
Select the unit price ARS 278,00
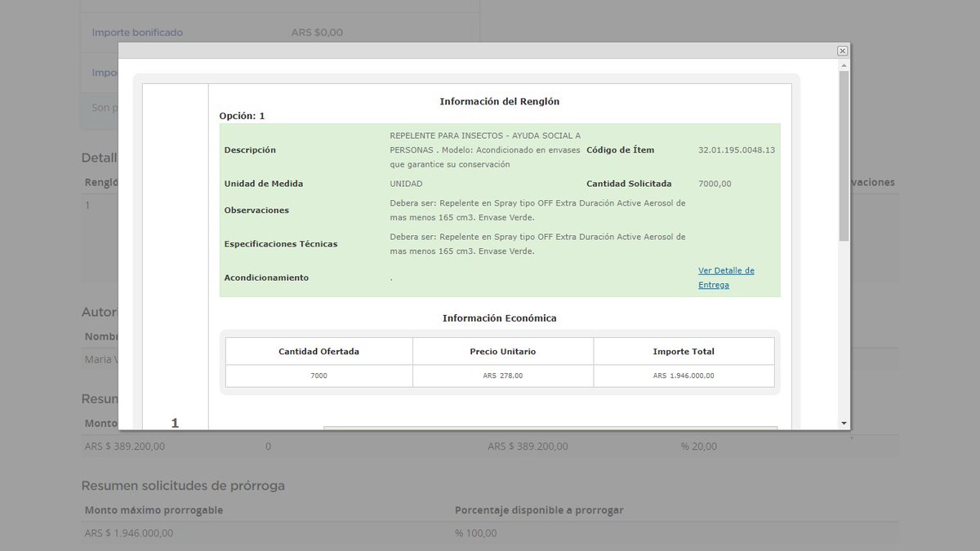point(503,376)
